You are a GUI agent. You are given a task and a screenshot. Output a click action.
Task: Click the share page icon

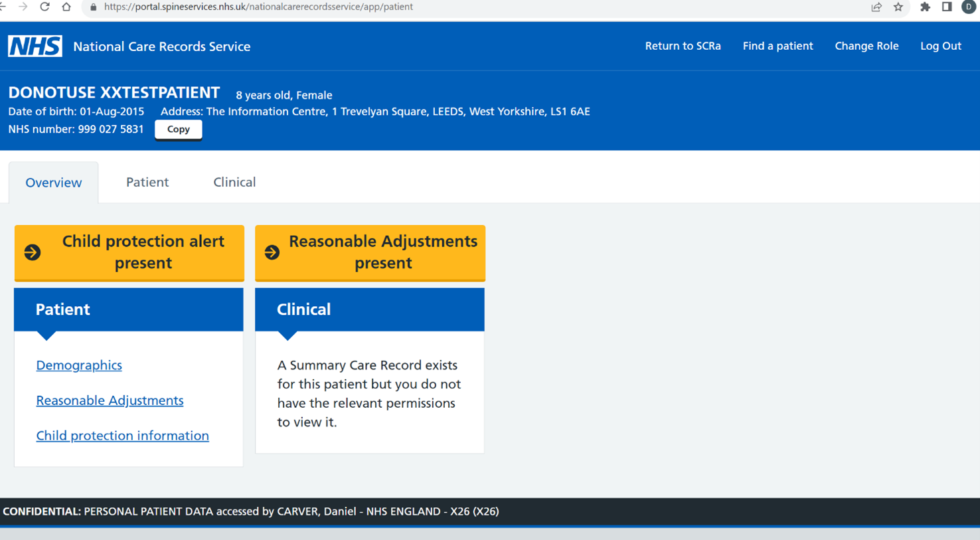pos(876,7)
